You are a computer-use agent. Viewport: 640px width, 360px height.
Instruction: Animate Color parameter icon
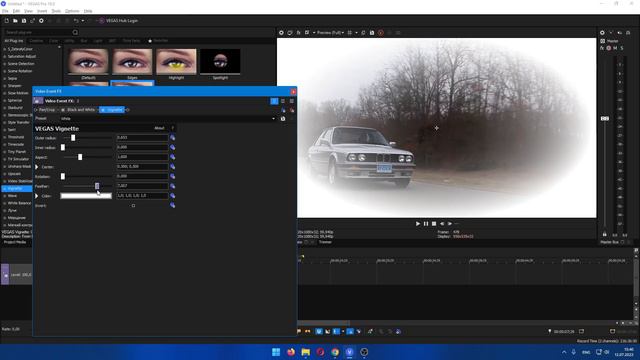tap(173, 196)
